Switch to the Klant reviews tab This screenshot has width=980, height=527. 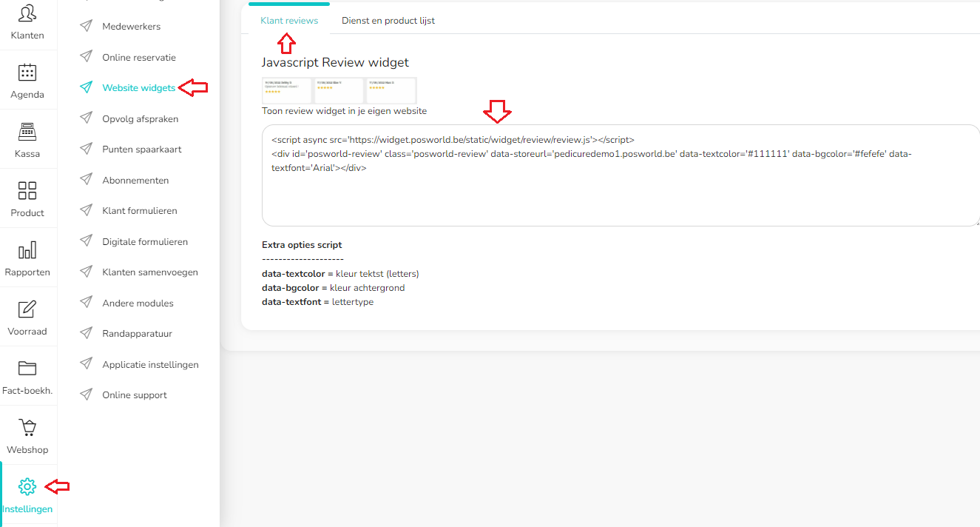(289, 21)
